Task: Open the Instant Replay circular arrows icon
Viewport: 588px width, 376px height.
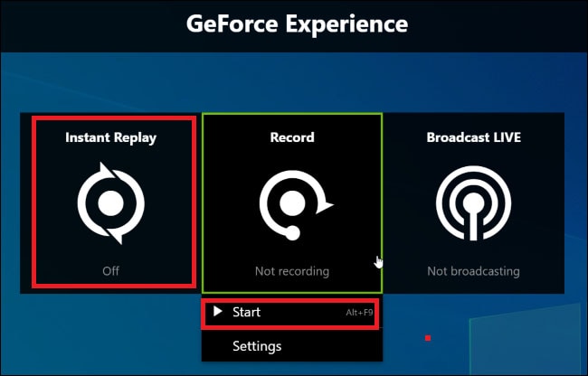Action: click(110, 203)
